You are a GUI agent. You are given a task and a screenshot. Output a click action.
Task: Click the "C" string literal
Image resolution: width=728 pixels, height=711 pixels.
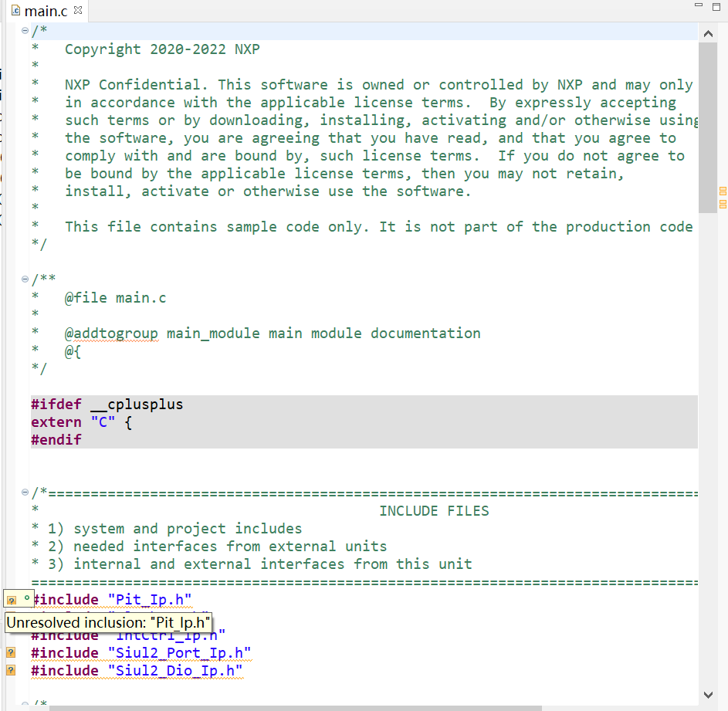point(103,422)
